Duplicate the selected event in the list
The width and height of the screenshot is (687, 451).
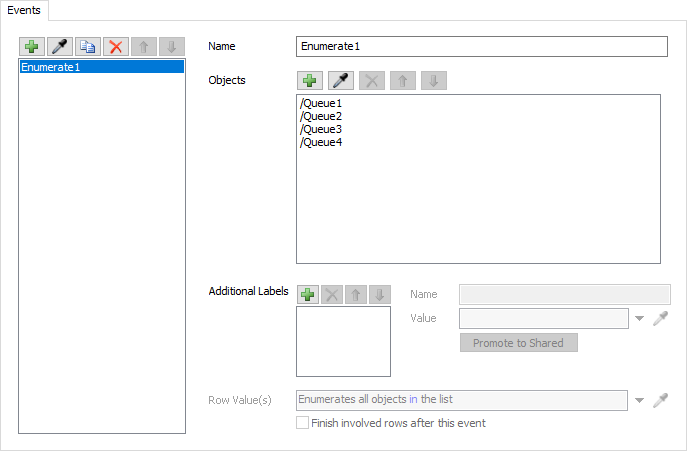coord(88,47)
